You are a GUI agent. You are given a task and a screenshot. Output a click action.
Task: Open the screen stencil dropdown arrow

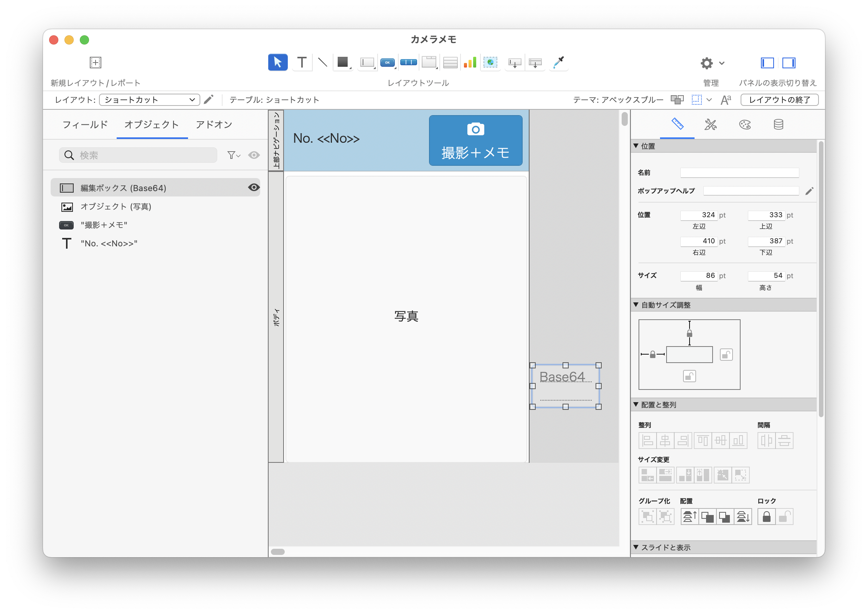coord(709,100)
